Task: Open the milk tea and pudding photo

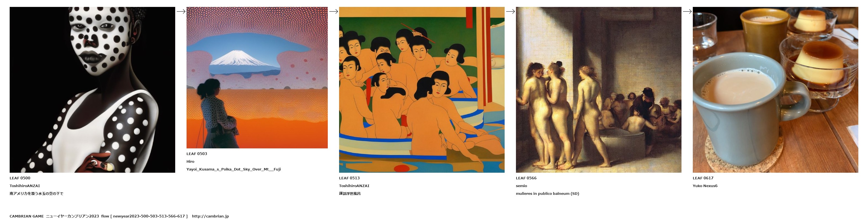Action: pyautogui.click(x=775, y=90)
